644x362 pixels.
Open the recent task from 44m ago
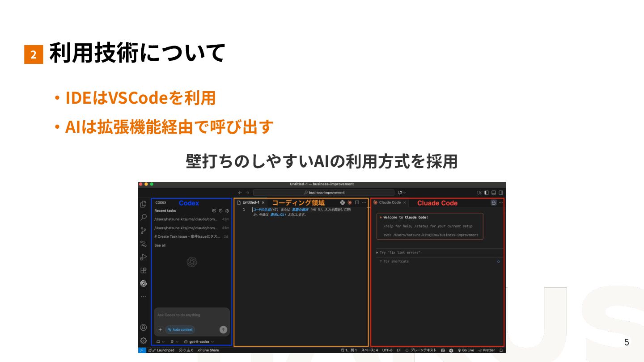(191, 228)
